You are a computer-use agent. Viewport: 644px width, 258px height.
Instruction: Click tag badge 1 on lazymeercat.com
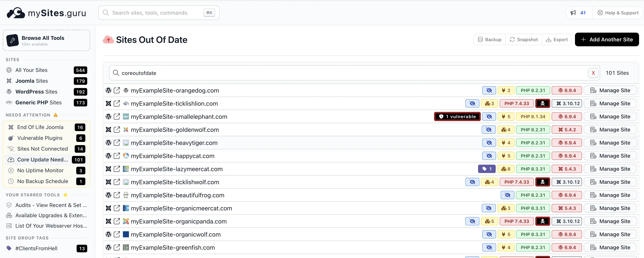[487, 169]
